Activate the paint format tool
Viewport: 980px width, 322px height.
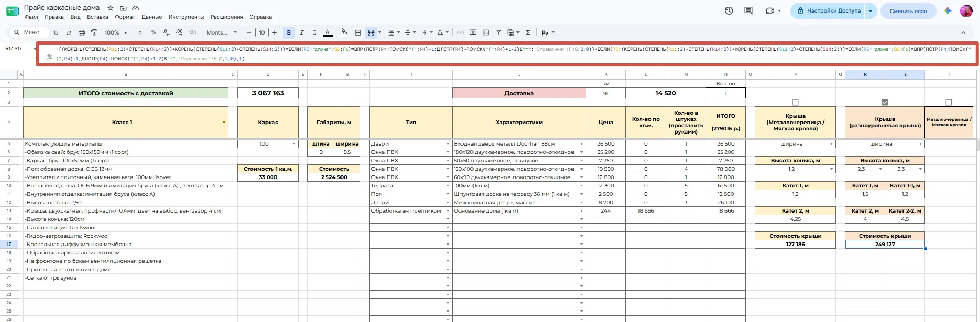coord(94,32)
